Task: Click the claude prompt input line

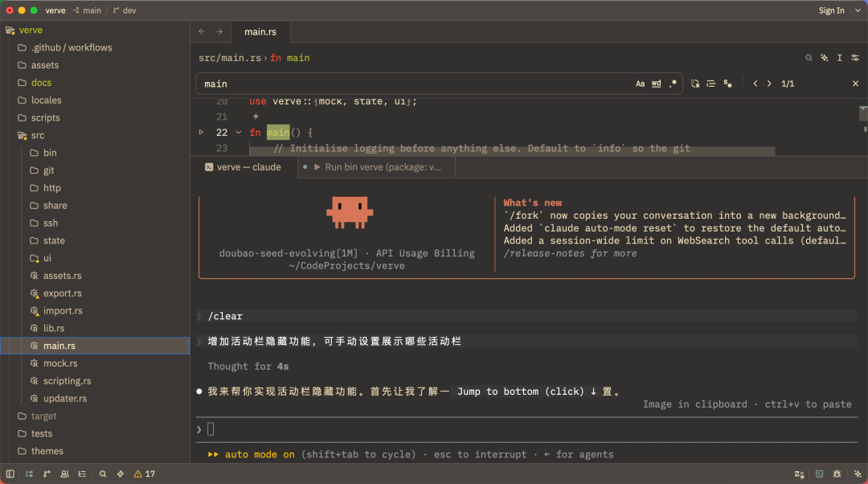Action: (x=526, y=429)
